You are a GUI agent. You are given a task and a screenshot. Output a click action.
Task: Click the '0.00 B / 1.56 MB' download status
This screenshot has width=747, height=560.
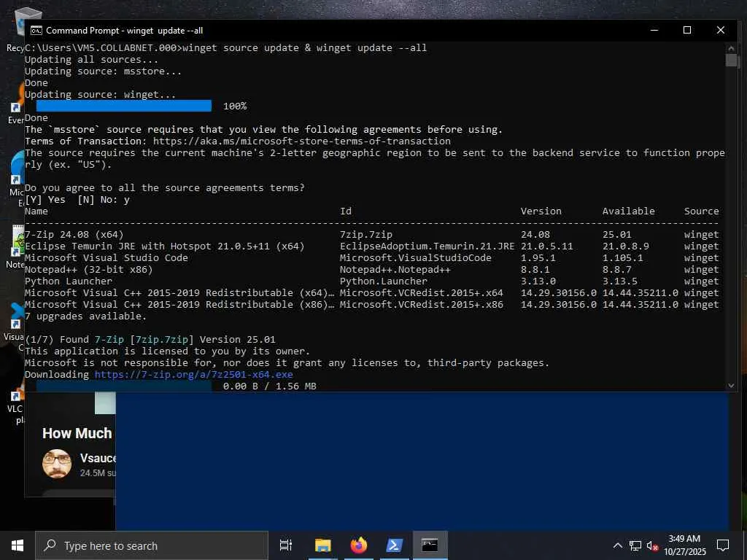[270, 386]
